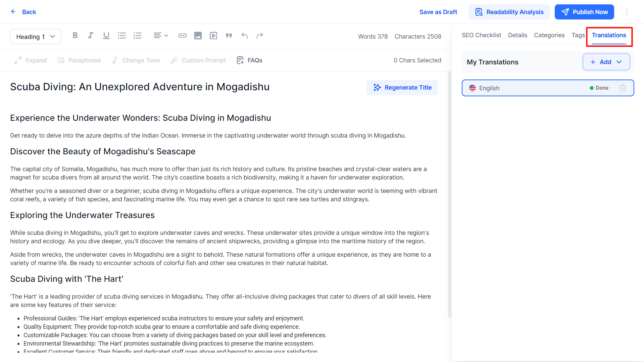This screenshot has height=362, width=644.
Task: Open the more options kebab menu
Action: point(627,12)
